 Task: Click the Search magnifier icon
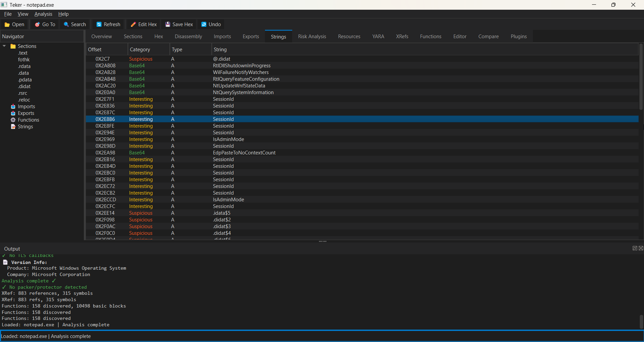tap(66, 24)
